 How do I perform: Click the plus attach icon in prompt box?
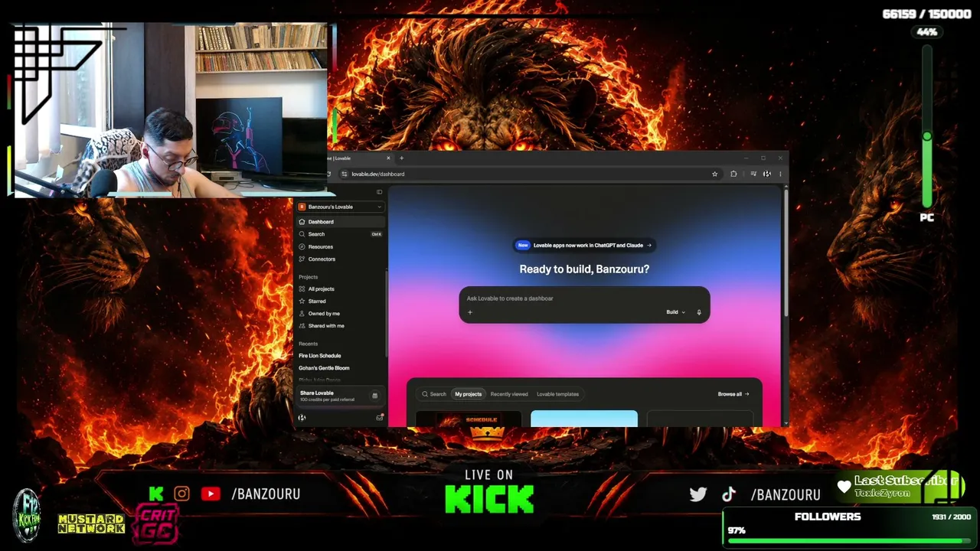pyautogui.click(x=470, y=312)
